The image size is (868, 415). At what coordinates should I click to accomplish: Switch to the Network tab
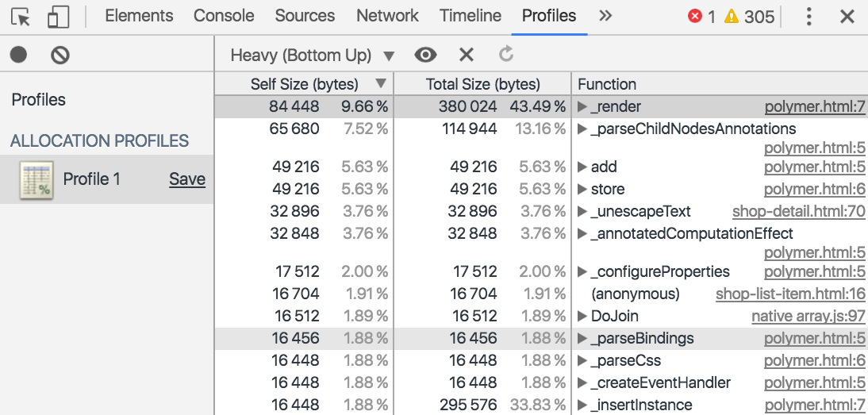coord(387,16)
